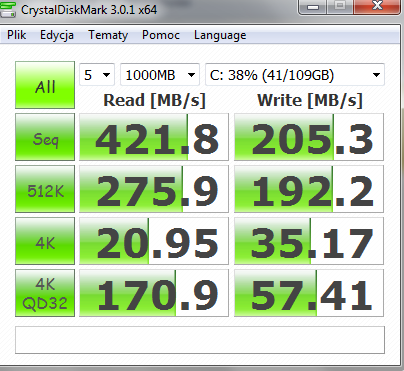Image resolution: width=404 pixels, height=371 pixels.
Task: Open the test size dropdown showing 1000MB
Action: [160, 75]
